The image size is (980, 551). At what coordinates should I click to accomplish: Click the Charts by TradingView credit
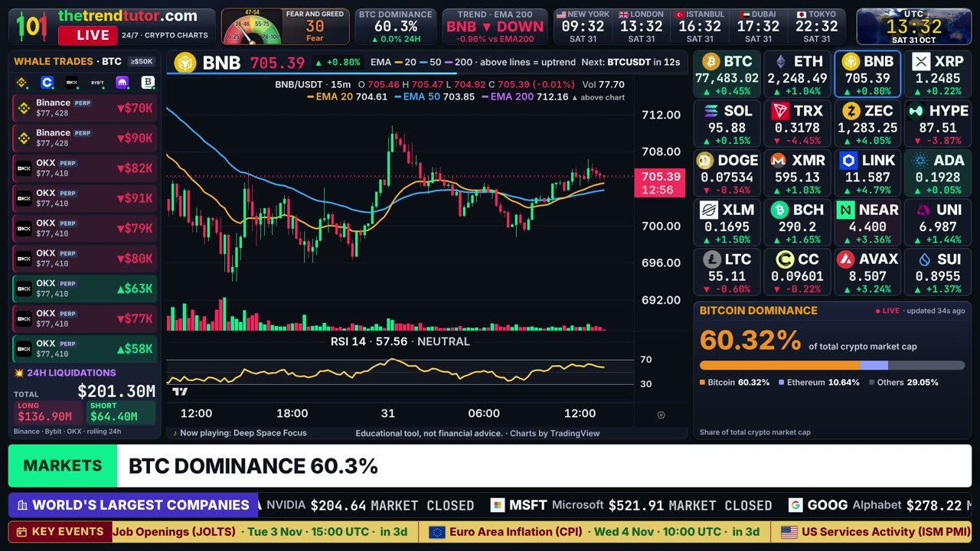click(554, 433)
